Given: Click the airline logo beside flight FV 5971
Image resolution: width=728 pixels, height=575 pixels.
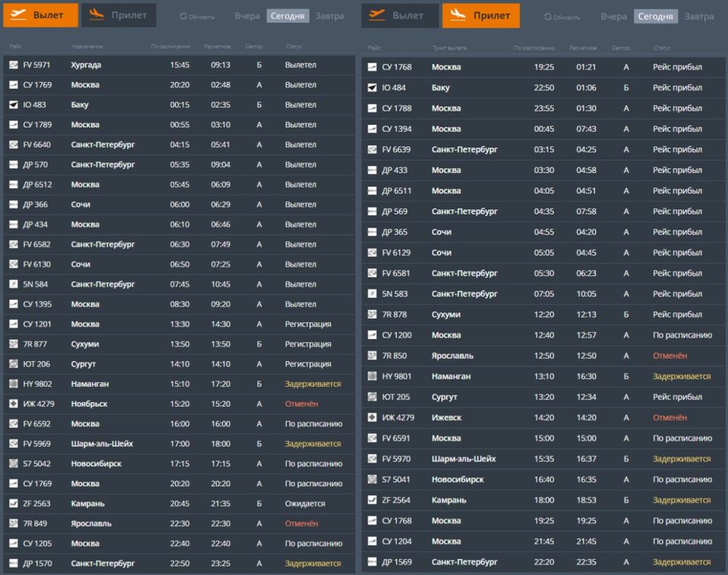Looking at the screenshot, I should 14,65.
